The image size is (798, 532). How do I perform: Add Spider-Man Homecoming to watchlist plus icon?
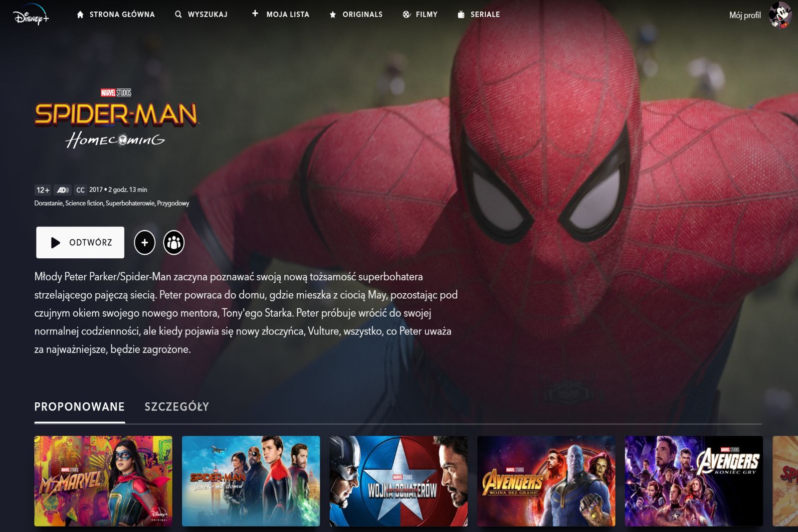(145, 243)
